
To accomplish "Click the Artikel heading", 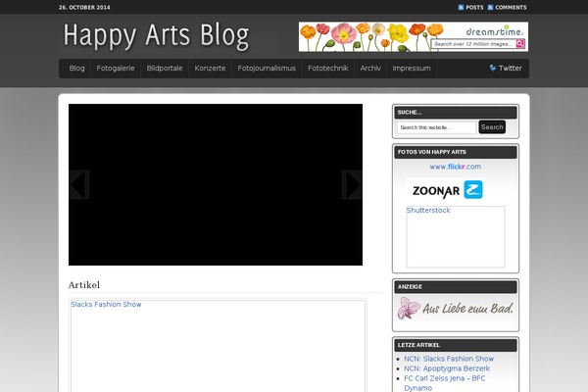I will [84, 285].
